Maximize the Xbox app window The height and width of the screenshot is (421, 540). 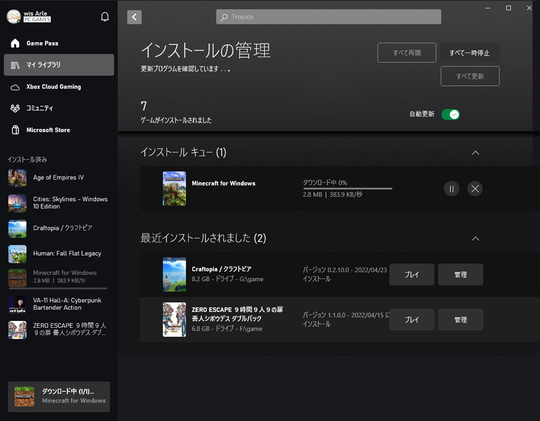(x=508, y=8)
